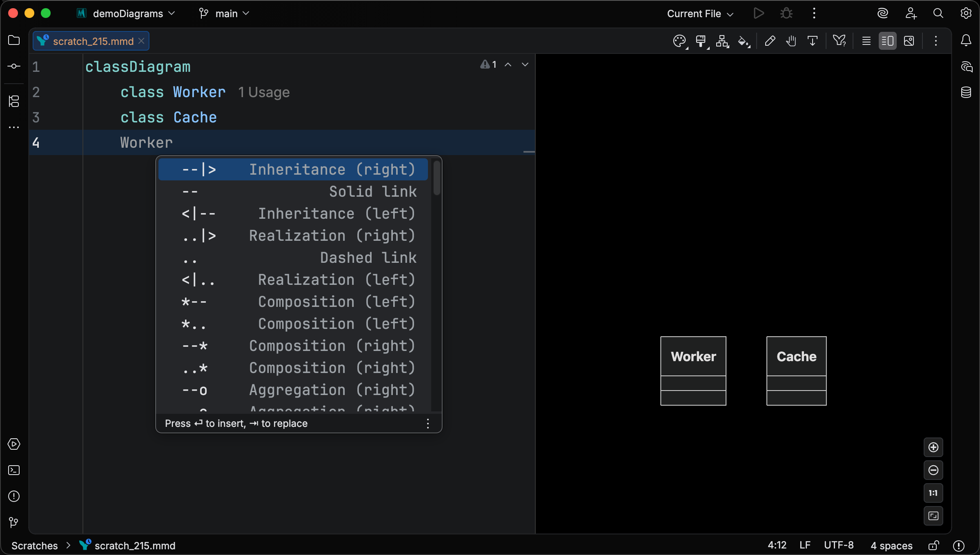Viewport: 980px width, 555px height.
Task: Click the Scratches breadcrumb
Action: click(x=35, y=546)
